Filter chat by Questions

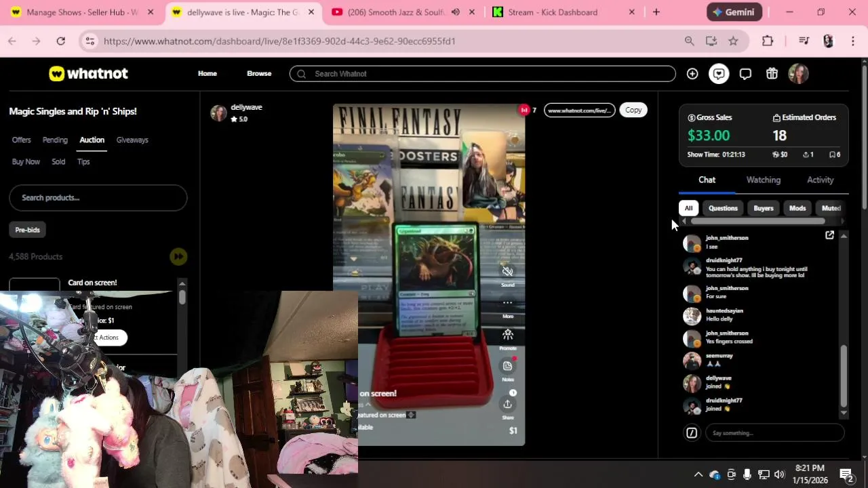pos(723,208)
